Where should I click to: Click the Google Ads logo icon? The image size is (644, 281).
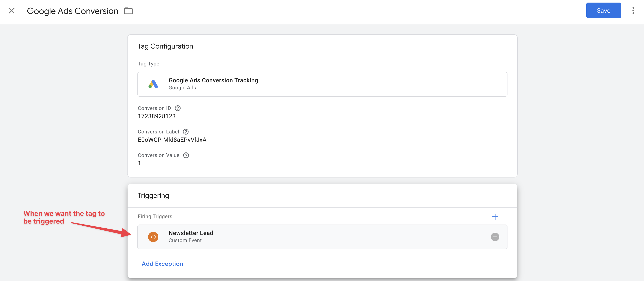[153, 84]
